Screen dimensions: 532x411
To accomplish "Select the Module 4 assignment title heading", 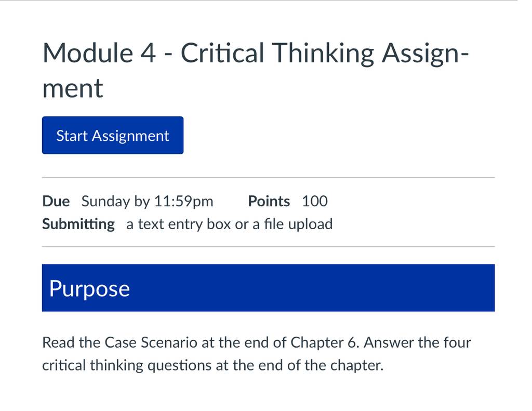I will 256,70.
